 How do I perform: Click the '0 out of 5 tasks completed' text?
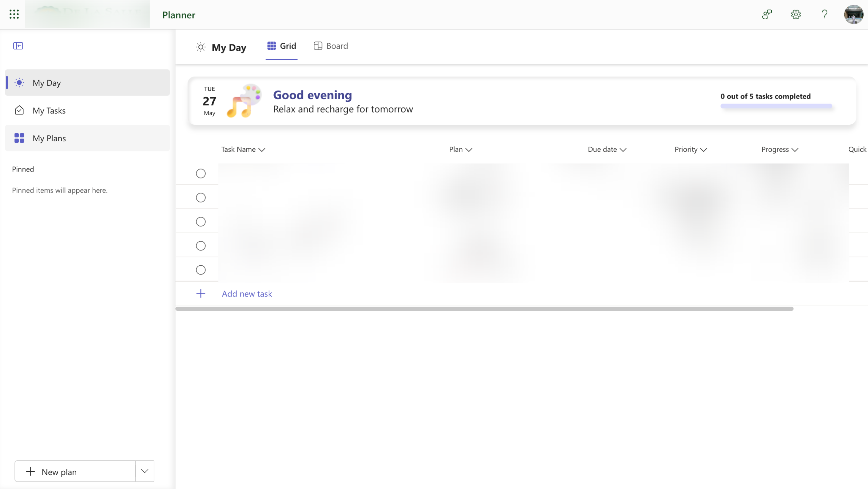[766, 96]
